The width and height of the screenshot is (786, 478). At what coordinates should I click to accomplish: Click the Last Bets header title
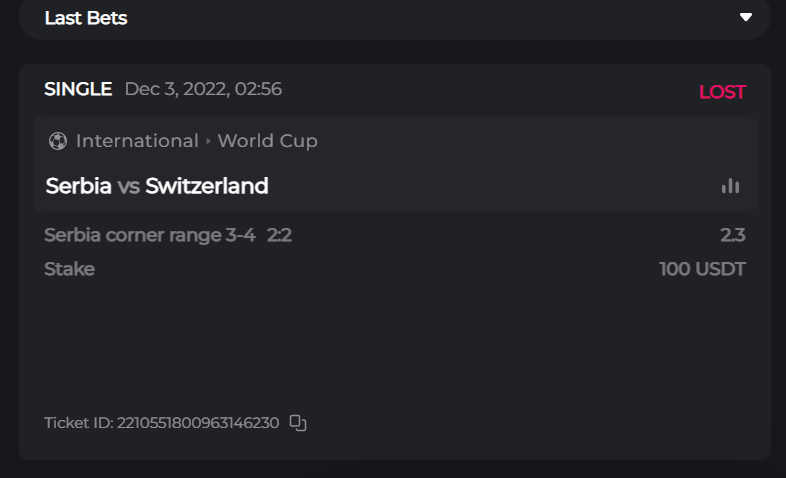86,18
